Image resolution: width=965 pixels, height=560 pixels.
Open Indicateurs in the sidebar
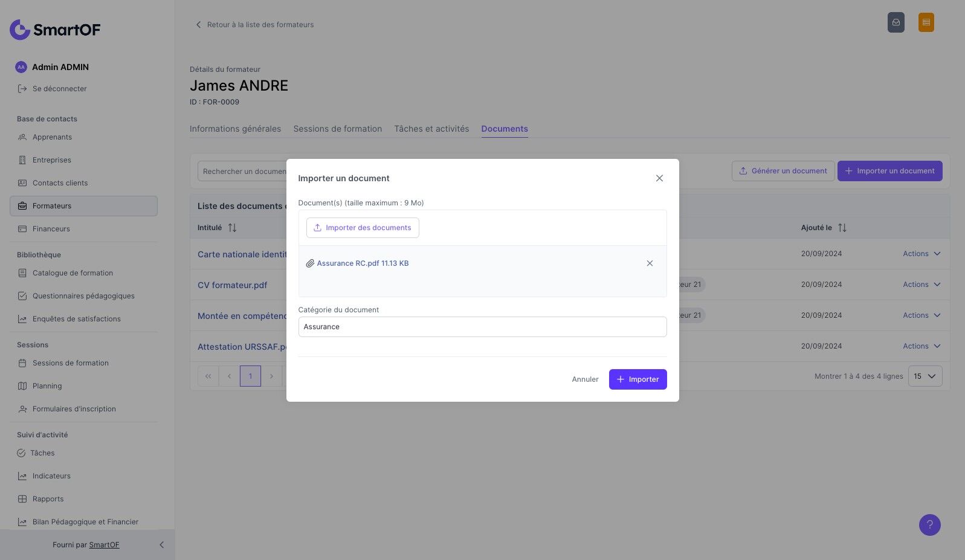pyautogui.click(x=83, y=476)
